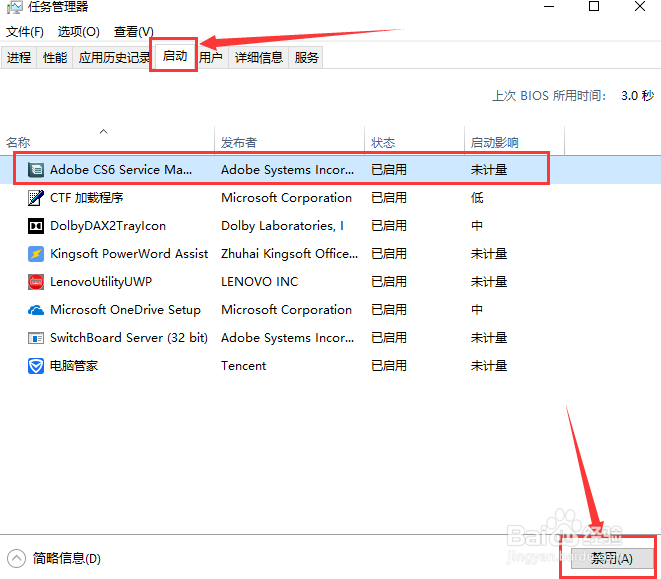Image resolution: width=661 pixels, height=579 pixels.
Task: Click the 中 startup impact for OneDrive
Action: pyautogui.click(x=477, y=310)
